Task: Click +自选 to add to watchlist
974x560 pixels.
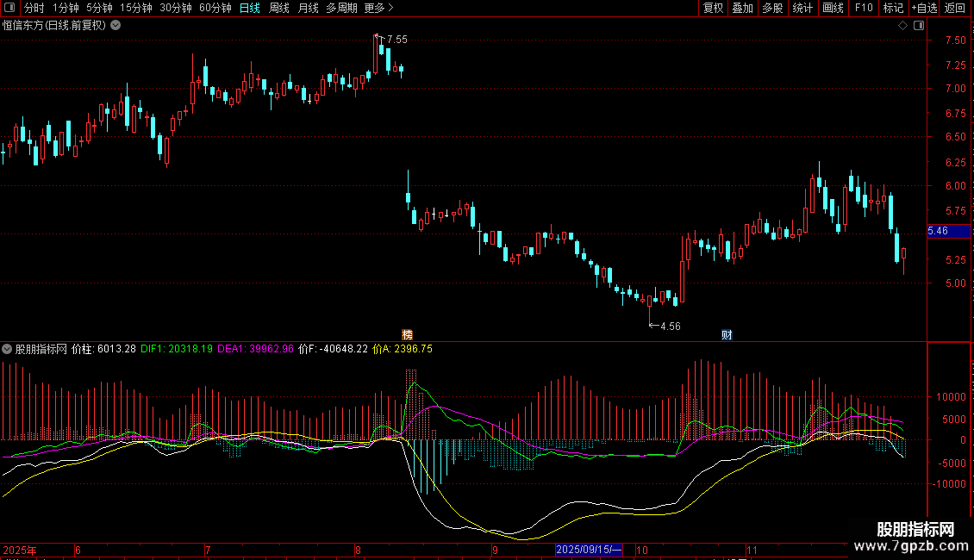Action: [x=923, y=8]
